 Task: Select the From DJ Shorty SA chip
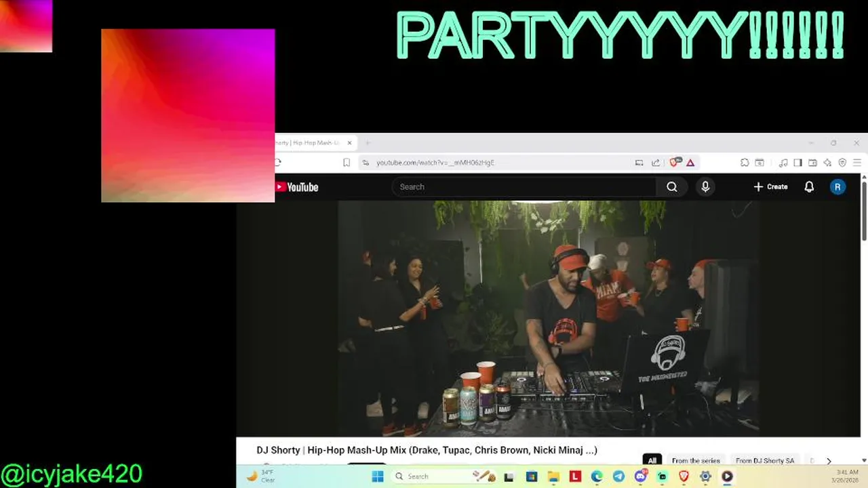(x=765, y=461)
